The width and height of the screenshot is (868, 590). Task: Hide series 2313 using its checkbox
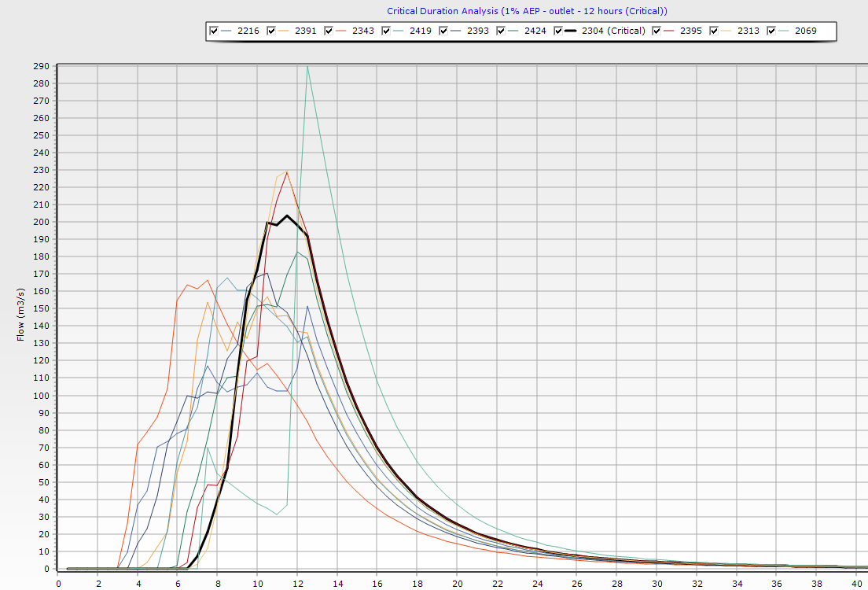[x=714, y=31]
